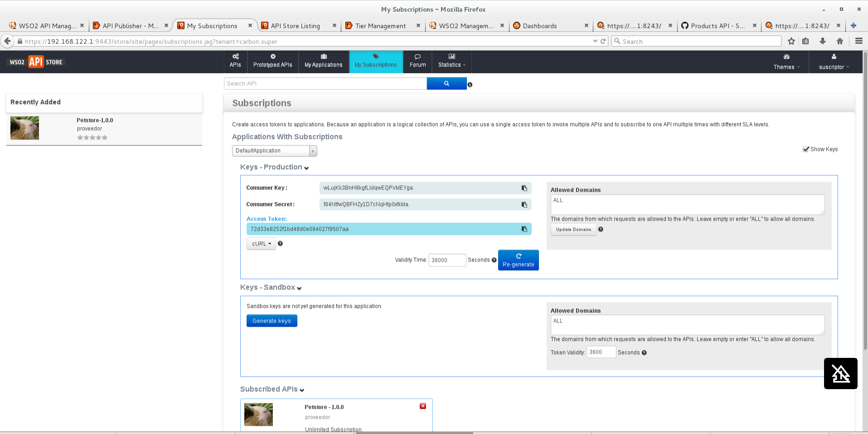868x434 pixels.
Task: Select the Consumer Key text field
Action: click(425, 188)
